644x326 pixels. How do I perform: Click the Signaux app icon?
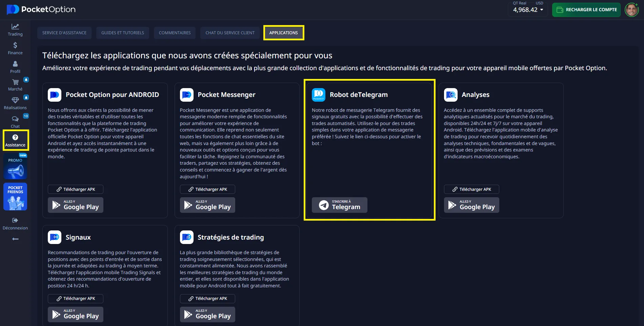pyautogui.click(x=55, y=237)
